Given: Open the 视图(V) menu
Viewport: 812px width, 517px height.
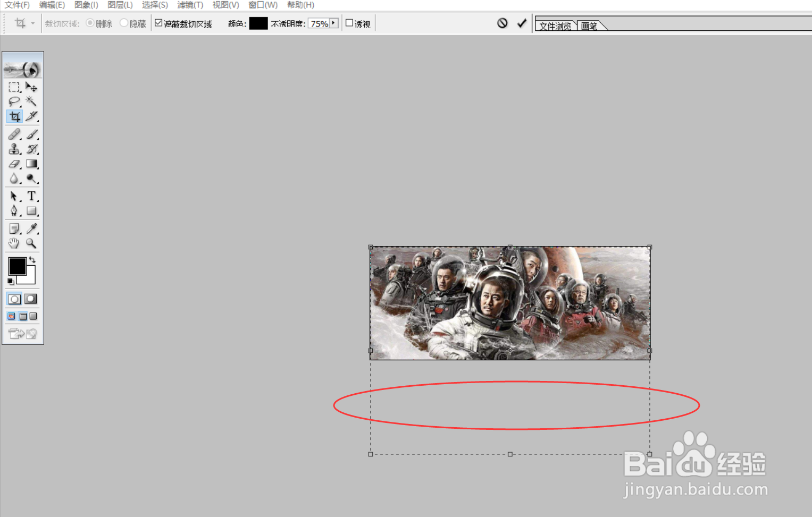Looking at the screenshot, I should (225, 5).
